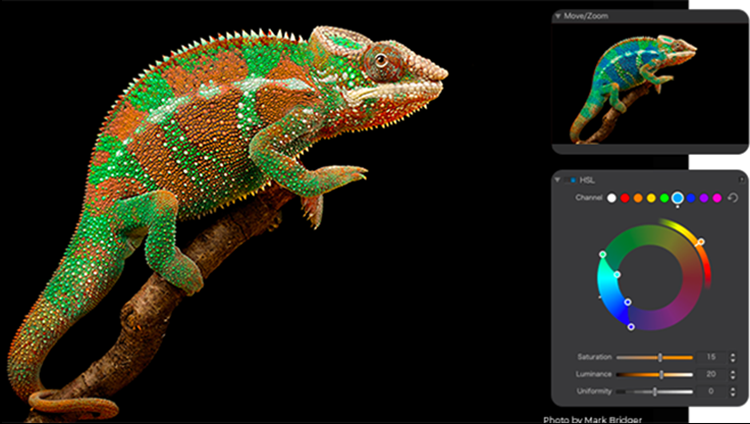This screenshot has height=424, width=750.
Task: Reset the HSL channel settings arrow
Action: coord(734,199)
